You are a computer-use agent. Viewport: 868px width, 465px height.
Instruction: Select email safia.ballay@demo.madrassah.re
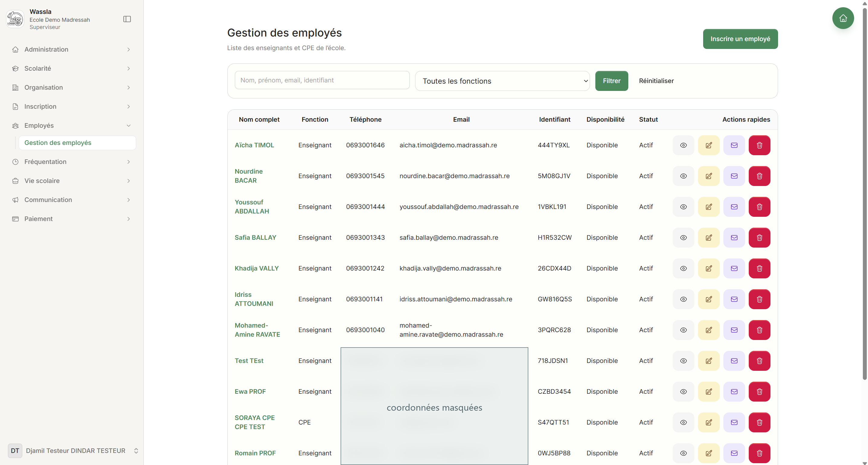pyautogui.click(x=448, y=238)
